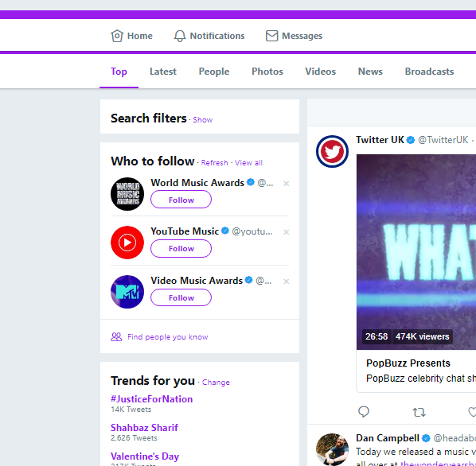Follow Video Music Awards
Image resolution: width=476 pixels, height=466 pixels.
181,297
